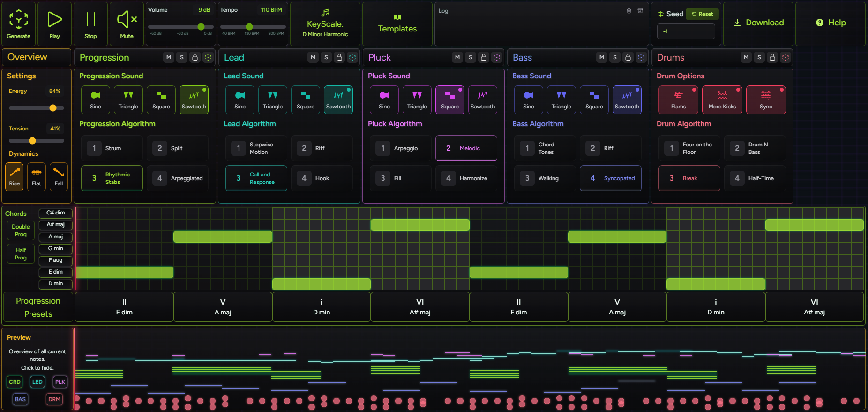This screenshot has height=412, width=868.
Task: Set Dynamics to Fall
Action: coord(59,177)
